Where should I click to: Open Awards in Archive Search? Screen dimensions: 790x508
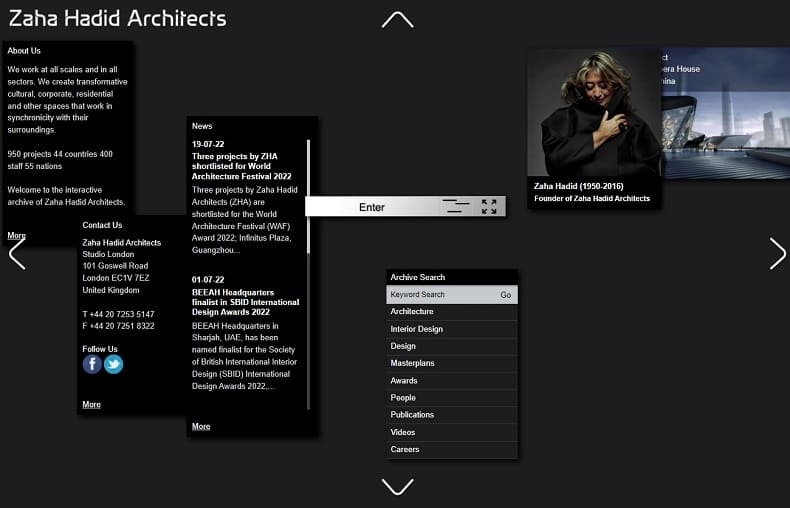(x=452, y=380)
